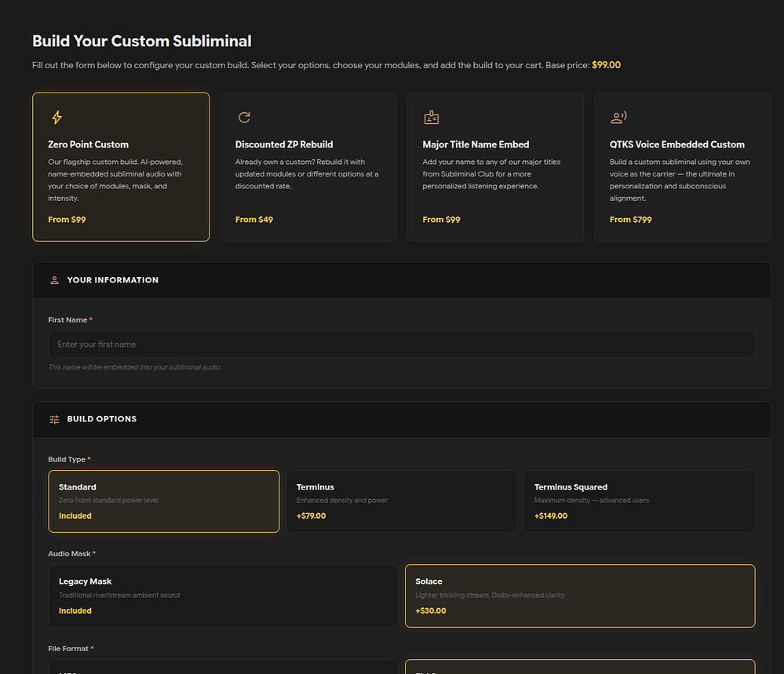
Task: Select the Standard build type
Action: [163, 501]
